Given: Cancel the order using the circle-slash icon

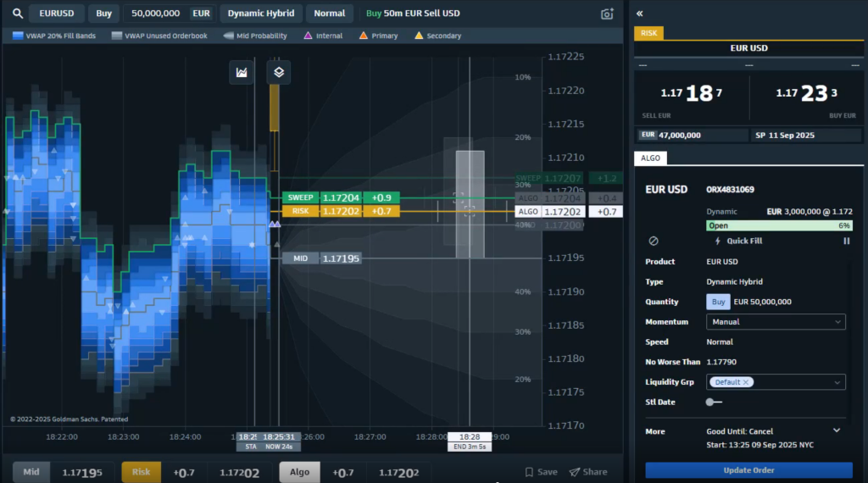Looking at the screenshot, I should point(654,241).
